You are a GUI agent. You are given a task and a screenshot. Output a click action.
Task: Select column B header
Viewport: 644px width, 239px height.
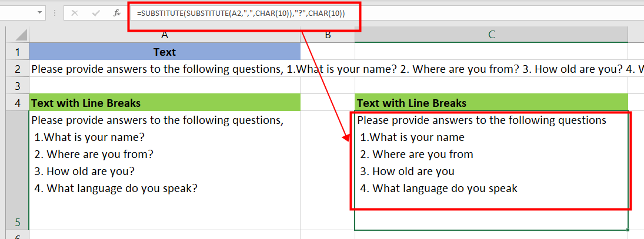[x=328, y=35]
